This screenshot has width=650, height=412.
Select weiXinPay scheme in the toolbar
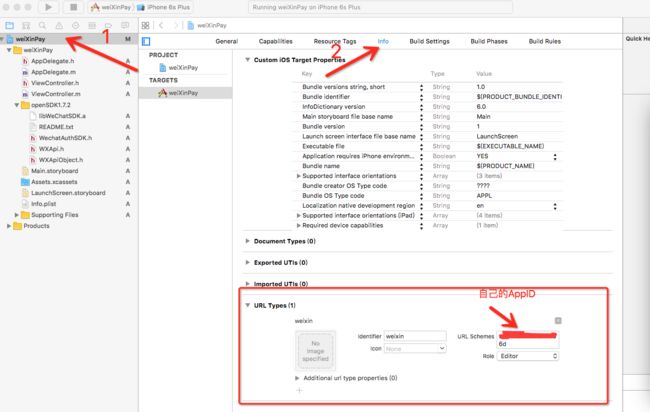click(x=111, y=7)
